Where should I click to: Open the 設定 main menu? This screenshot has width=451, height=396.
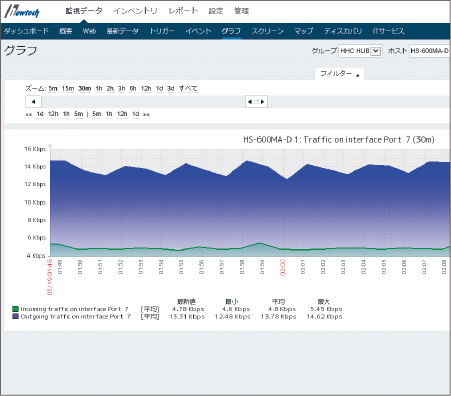(x=216, y=11)
